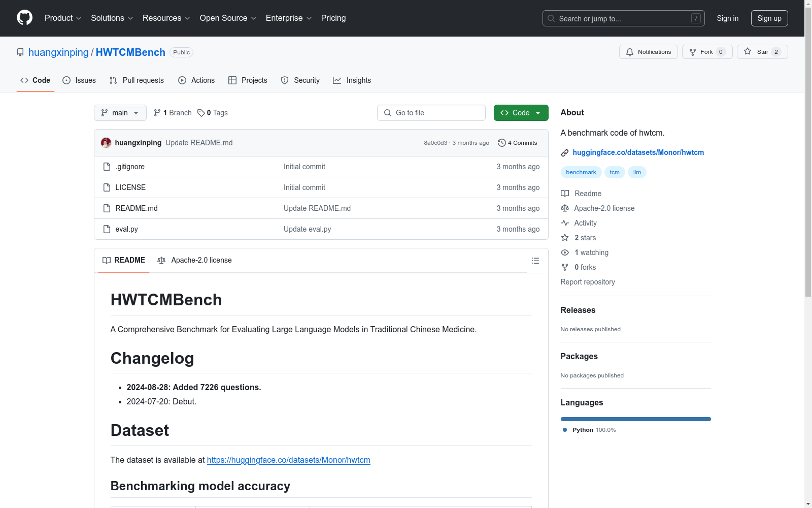Open the eval.py file
812x508 pixels.
coord(127,229)
